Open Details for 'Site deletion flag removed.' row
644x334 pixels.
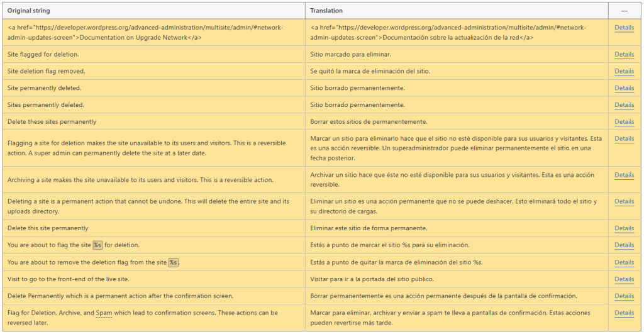624,72
